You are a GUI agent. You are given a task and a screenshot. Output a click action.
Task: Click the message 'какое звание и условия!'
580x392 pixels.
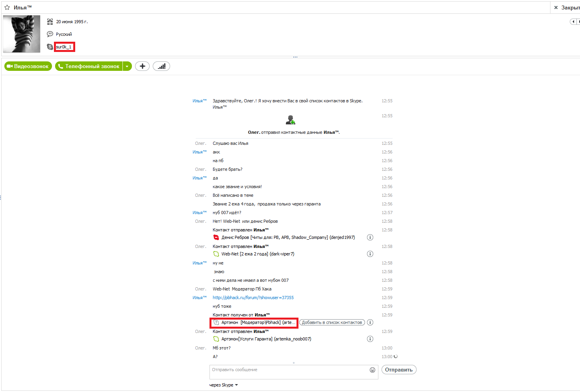[237, 187]
